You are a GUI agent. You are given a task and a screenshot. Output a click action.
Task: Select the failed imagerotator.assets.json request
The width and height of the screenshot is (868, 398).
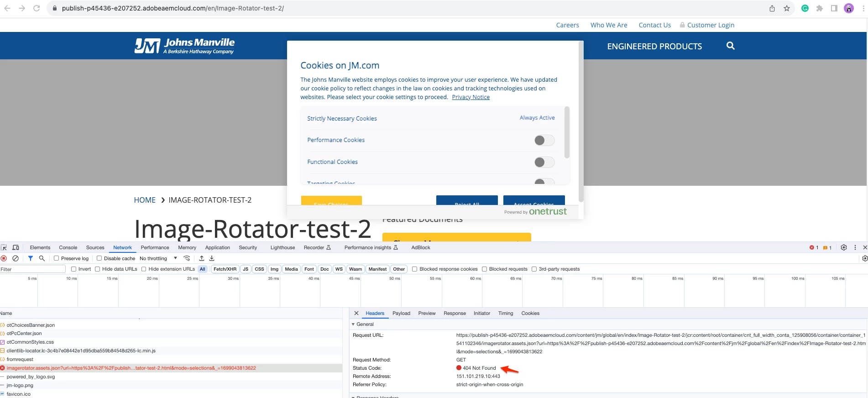(171, 368)
